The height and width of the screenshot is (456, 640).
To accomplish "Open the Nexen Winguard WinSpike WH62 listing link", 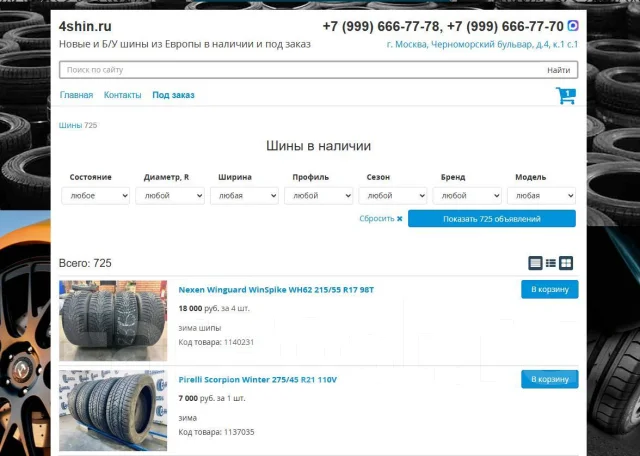I will coord(276,290).
